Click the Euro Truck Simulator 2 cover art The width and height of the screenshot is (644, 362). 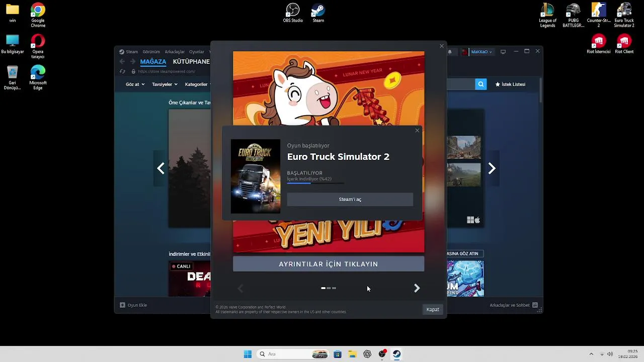click(256, 176)
